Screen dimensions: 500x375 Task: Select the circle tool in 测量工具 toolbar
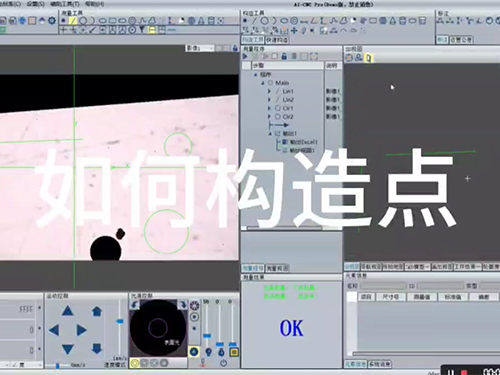pyautogui.click(x=83, y=21)
